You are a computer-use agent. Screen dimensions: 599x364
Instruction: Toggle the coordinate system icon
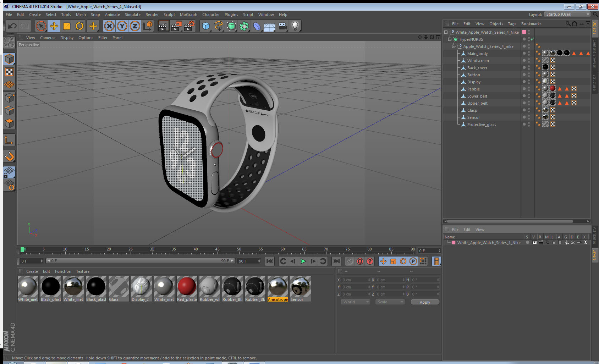pos(148,26)
